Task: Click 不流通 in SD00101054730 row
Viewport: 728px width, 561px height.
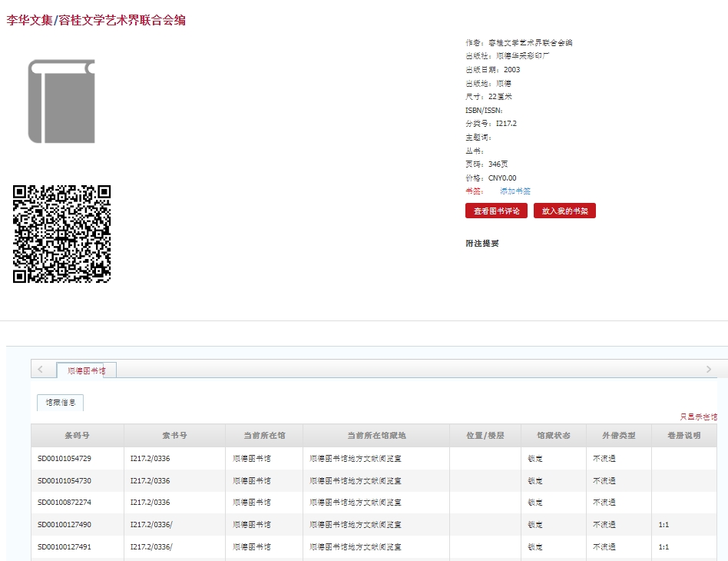Action: (x=604, y=480)
